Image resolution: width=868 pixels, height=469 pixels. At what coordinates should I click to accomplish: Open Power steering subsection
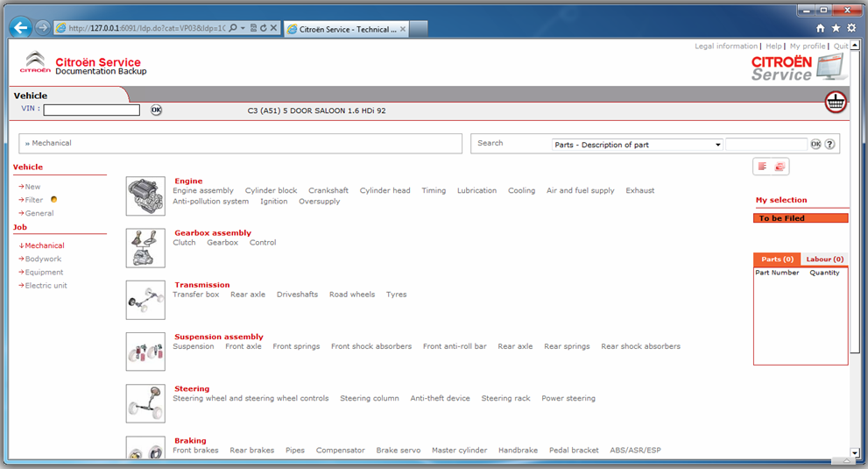click(568, 398)
